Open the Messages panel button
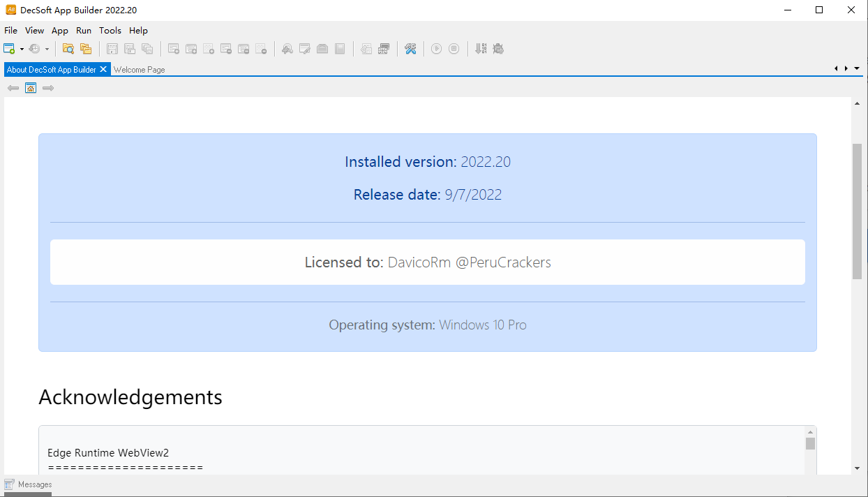Image resolution: width=868 pixels, height=497 pixels. (x=28, y=484)
